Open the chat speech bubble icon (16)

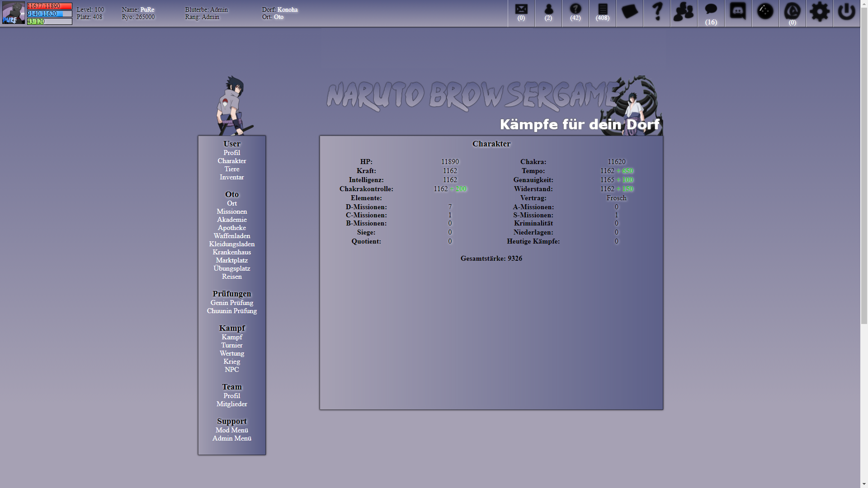tap(711, 10)
